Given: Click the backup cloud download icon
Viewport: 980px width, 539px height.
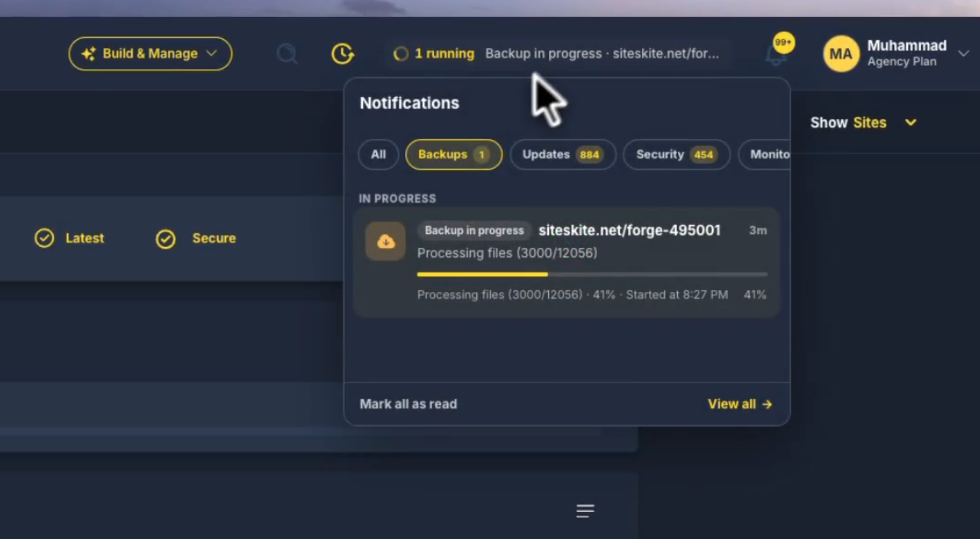Looking at the screenshot, I should pos(385,241).
